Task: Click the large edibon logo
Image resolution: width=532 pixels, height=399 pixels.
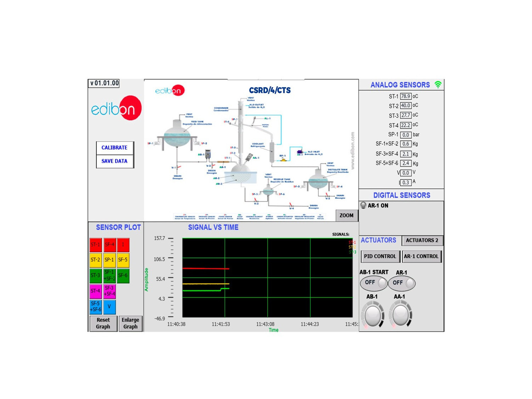Action: click(116, 108)
